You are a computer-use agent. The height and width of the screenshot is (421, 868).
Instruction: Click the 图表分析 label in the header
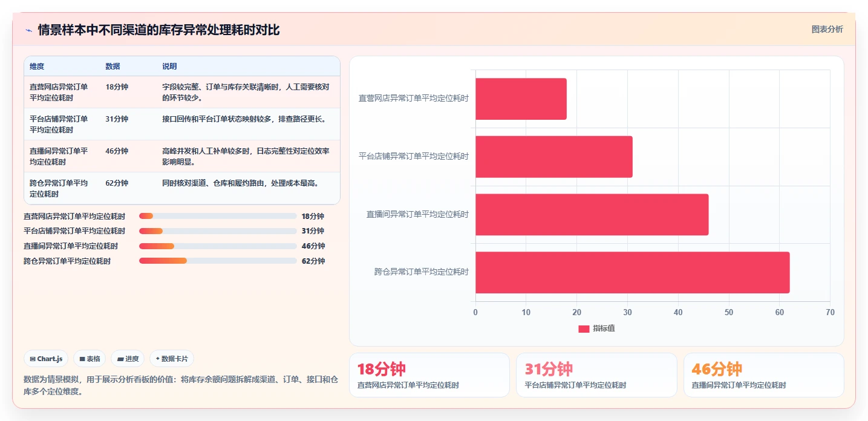click(x=827, y=29)
